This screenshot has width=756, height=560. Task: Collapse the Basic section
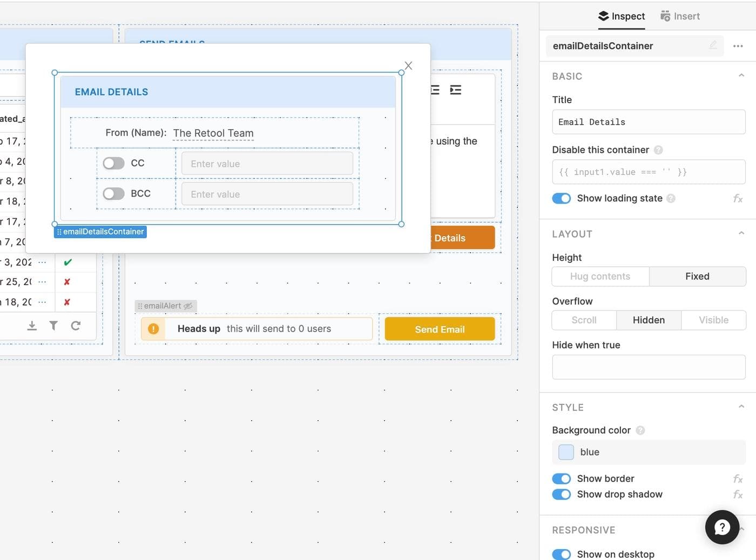[741, 76]
